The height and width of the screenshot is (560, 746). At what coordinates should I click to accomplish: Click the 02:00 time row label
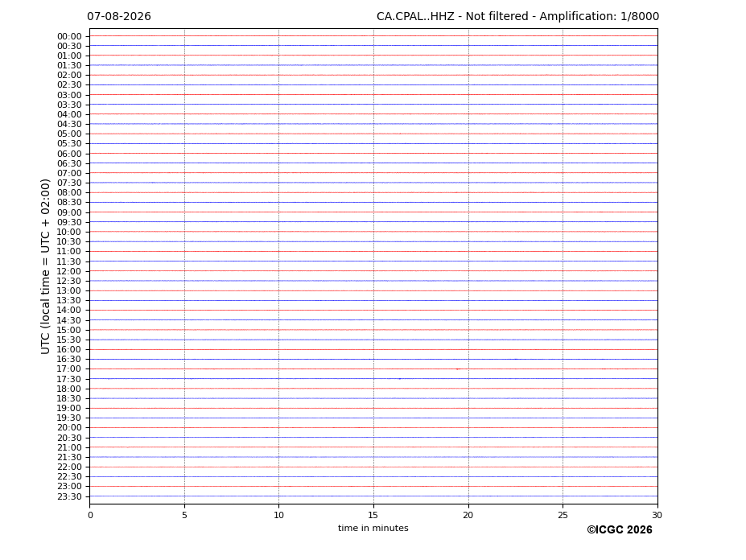point(69,75)
